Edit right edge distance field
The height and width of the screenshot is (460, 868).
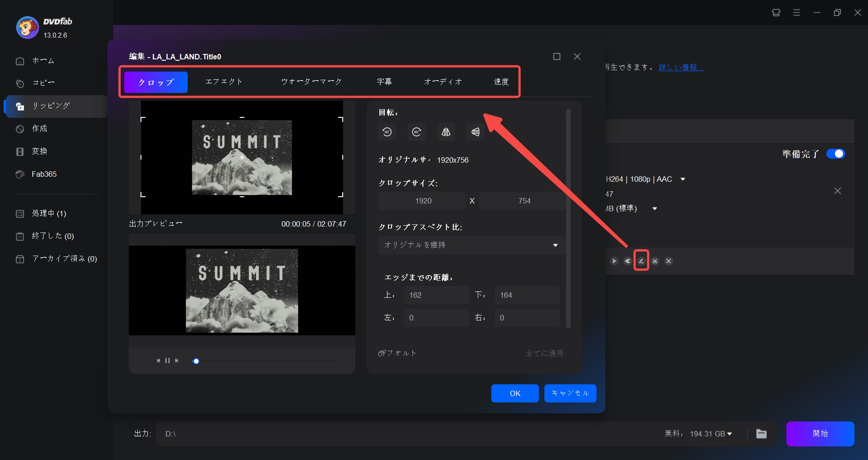pos(527,318)
